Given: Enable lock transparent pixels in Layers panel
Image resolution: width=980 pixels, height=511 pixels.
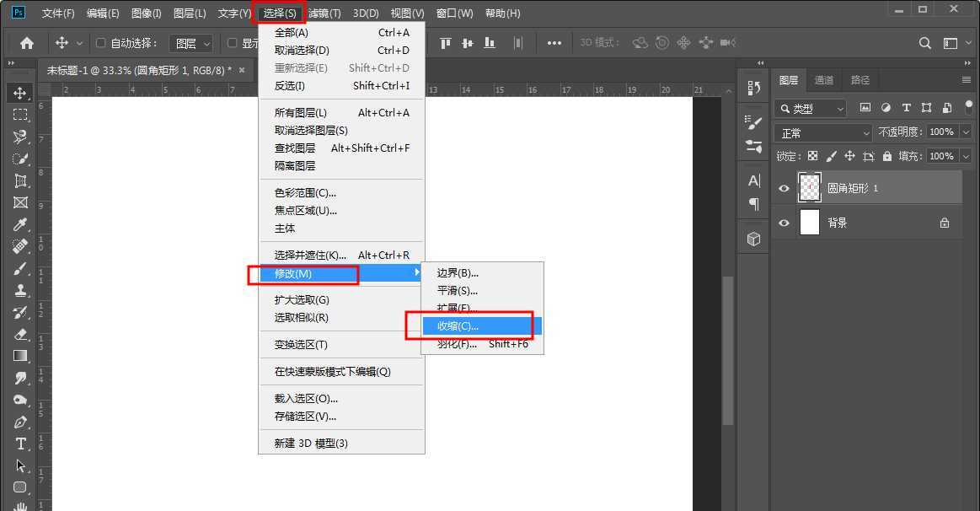Looking at the screenshot, I should click(x=812, y=157).
